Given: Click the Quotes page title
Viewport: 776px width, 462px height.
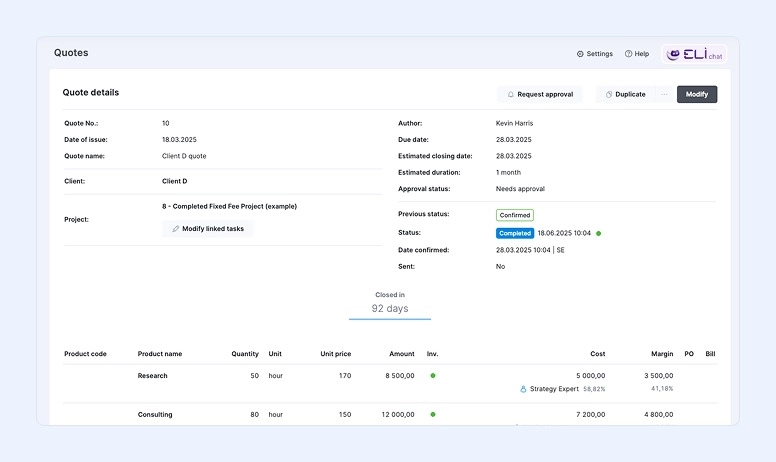Looking at the screenshot, I should tap(71, 53).
